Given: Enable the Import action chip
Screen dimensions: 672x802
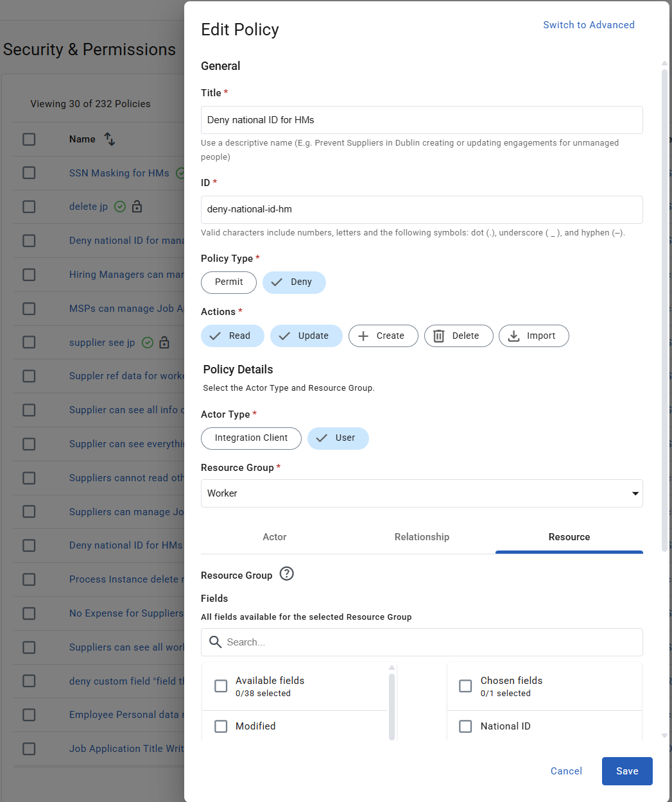Looking at the screenshot, I should (534, 336).
